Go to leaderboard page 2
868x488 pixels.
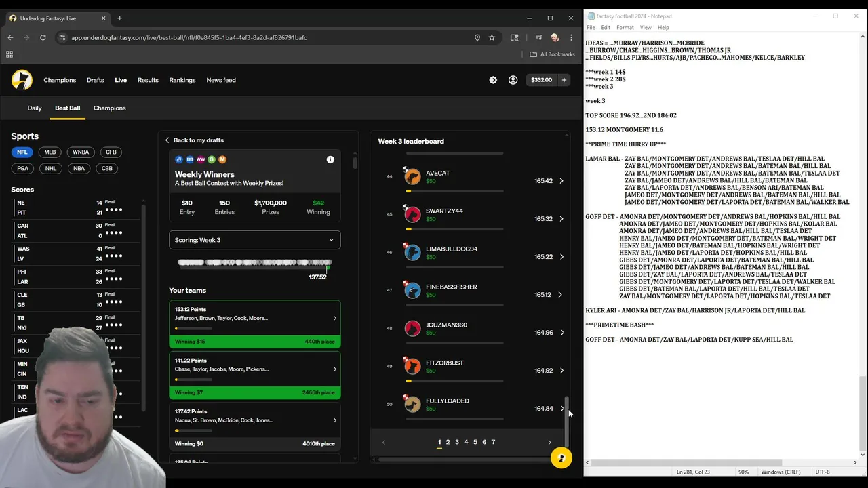click(448, 443)
